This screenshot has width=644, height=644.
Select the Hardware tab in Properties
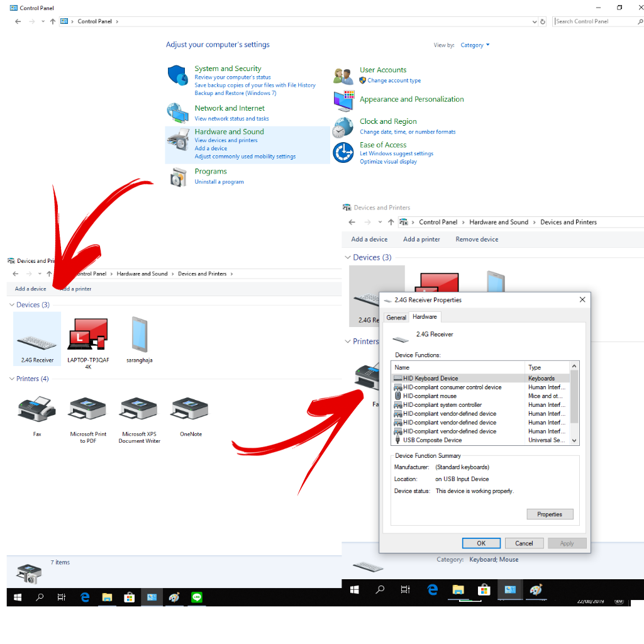click(425, 317)
